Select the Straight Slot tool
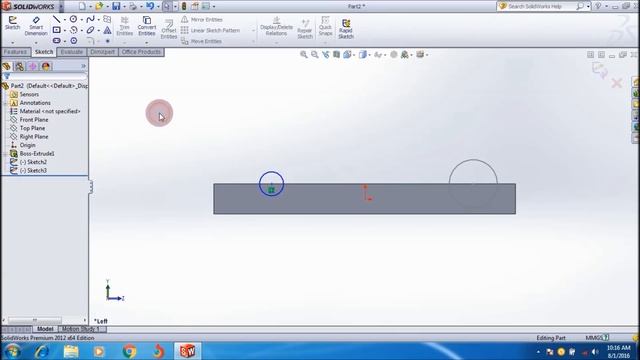The height and width of the screenshot is (360, 640). pyautogui.click(x=57, y=41)
